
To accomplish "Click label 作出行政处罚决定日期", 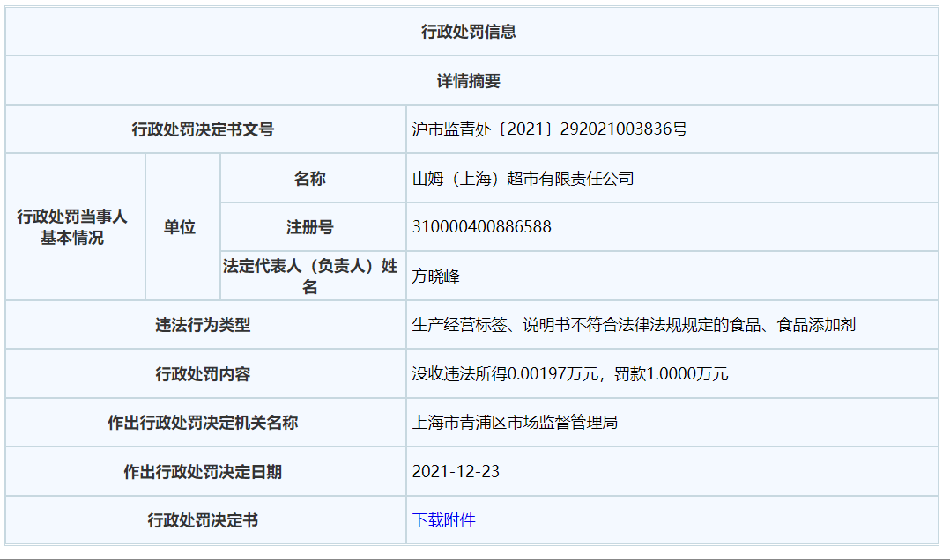I will (x=203, y=472).
